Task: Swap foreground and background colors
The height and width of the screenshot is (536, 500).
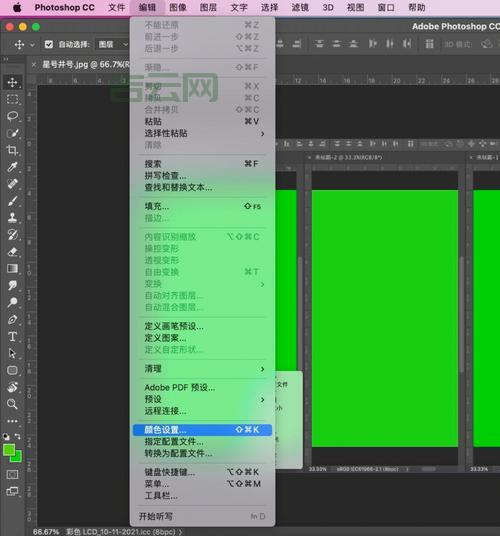Action: click(17, 437)
